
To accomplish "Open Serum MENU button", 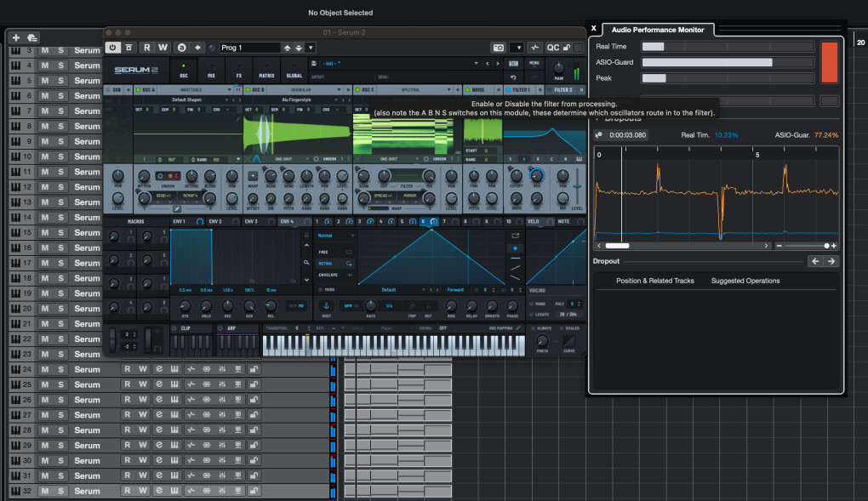I will coord(534,63).
